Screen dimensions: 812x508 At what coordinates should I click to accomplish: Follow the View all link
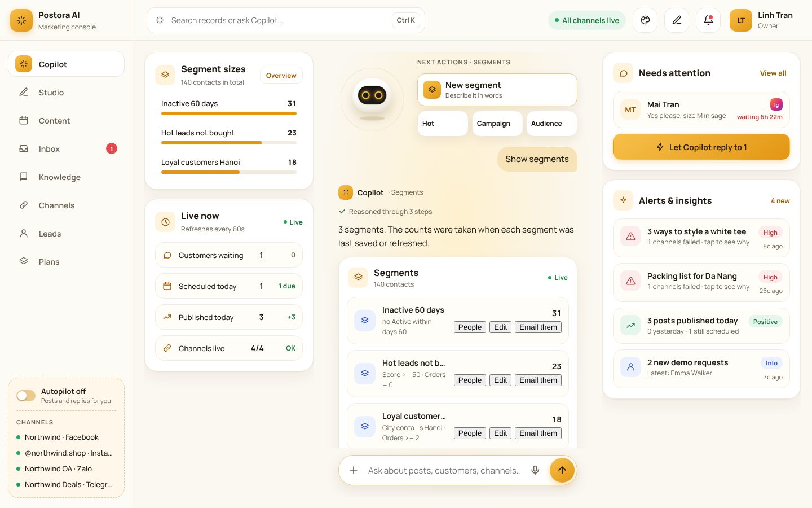click(773, 73)
